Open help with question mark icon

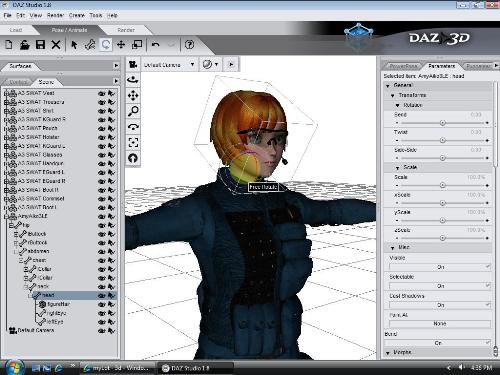coord(189,44)
